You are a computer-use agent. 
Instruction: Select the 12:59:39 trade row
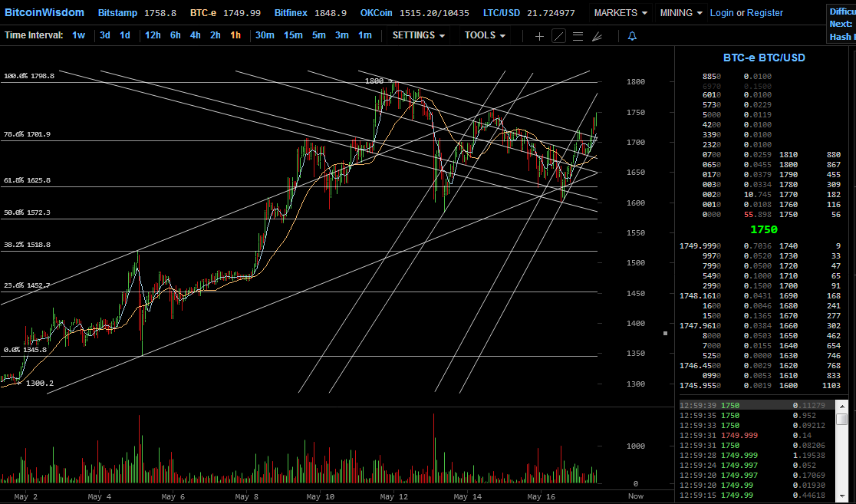pos(756,405)
